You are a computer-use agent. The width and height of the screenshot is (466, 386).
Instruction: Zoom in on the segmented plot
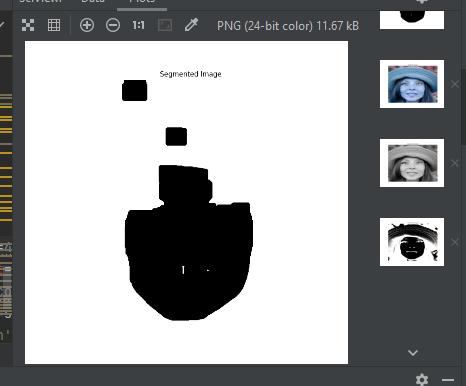[x=87, y=25]
